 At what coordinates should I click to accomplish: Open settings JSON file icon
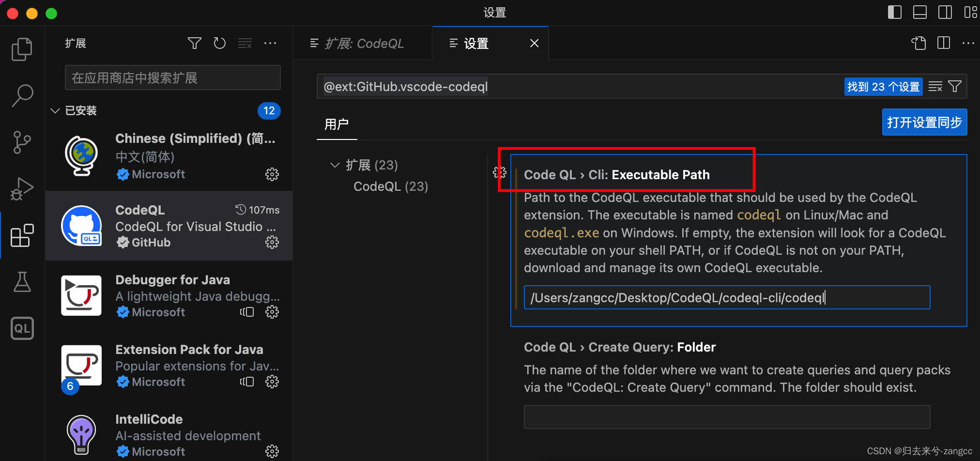[x=919, y=43]
